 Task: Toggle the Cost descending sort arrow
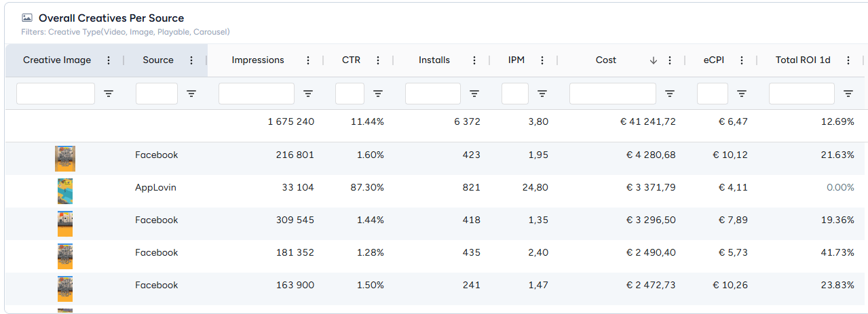click(654, 60)
